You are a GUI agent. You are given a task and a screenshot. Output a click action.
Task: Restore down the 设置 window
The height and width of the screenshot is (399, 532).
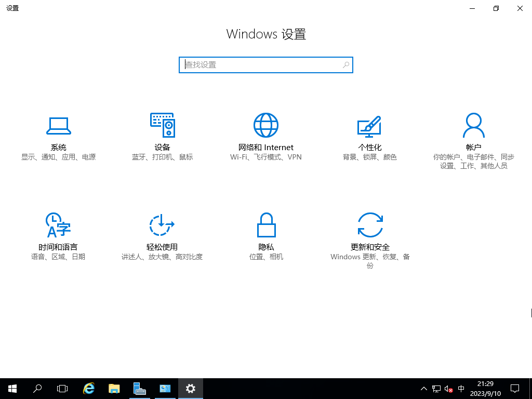(496, 8)
